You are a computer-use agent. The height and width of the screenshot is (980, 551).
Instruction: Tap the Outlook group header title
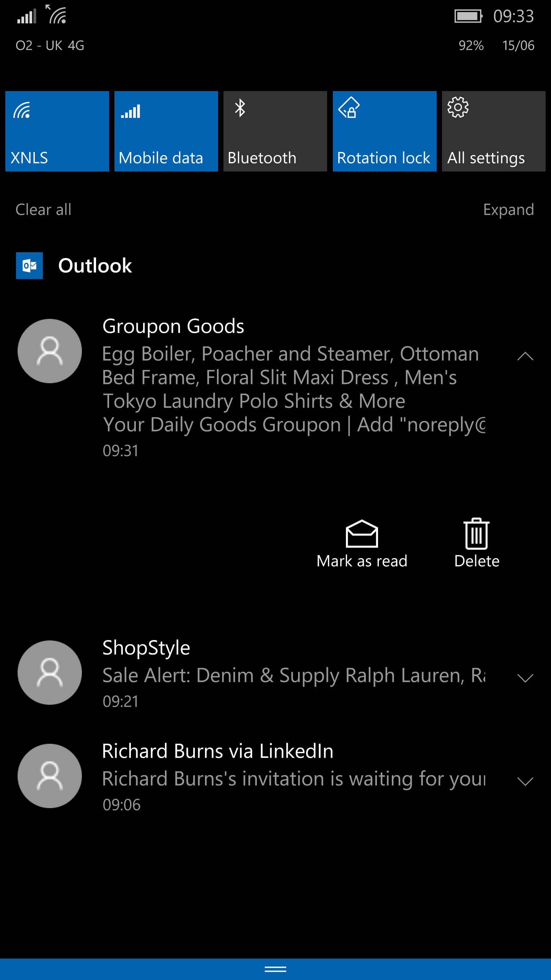pos(95,266)
